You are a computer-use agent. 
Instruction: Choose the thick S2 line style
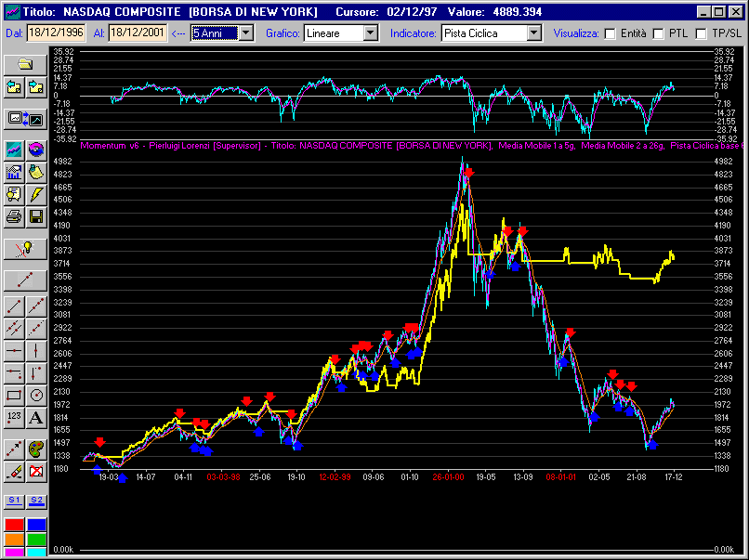(x=36, y=501)
